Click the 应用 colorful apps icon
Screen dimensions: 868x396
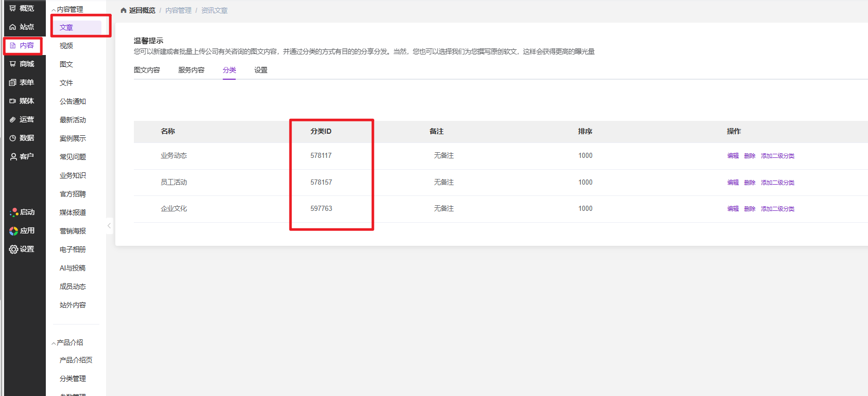[13, 231]
